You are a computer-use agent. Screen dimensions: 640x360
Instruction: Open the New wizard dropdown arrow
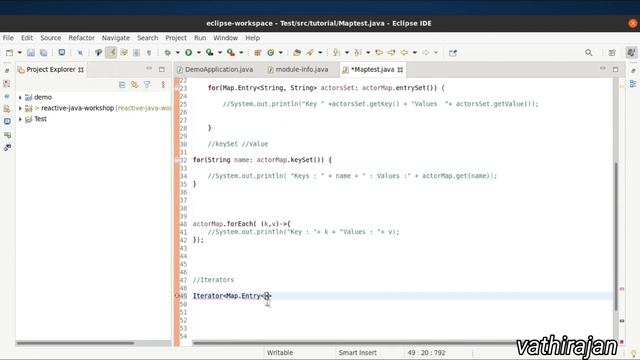tap(19, 53)
